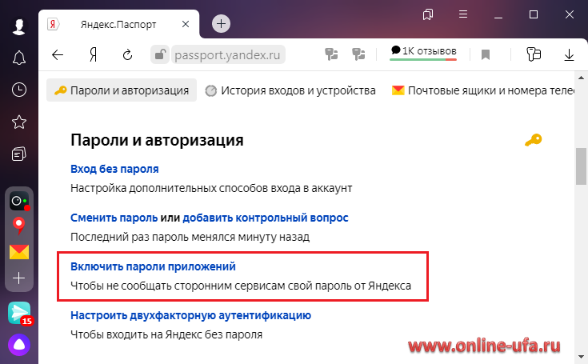
Task: Open Yandex Mail envelope in the sidebar
Action: click(x=19, y=252)
